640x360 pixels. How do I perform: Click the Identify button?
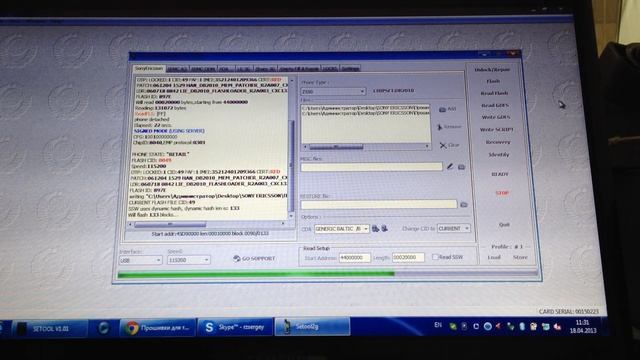pyautogui.click(x=499, y=155)
